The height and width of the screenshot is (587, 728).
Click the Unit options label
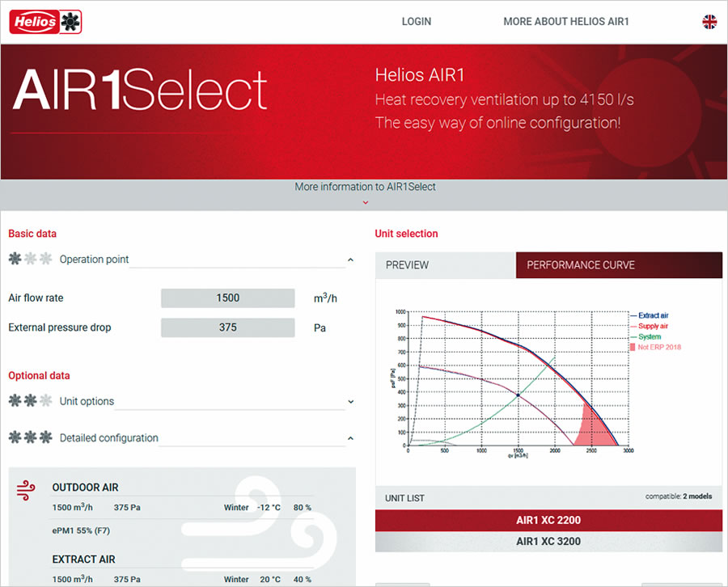(x=87, y=401)
